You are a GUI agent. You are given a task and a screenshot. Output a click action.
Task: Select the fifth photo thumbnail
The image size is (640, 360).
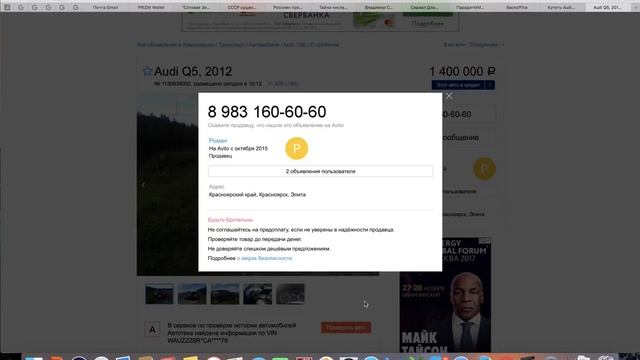point(290,294)
